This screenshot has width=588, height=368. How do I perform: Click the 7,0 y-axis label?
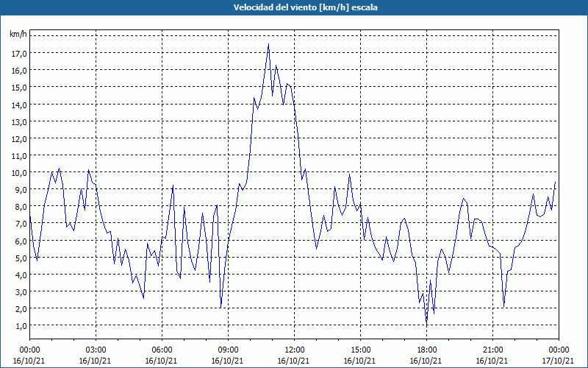point(21,224)
